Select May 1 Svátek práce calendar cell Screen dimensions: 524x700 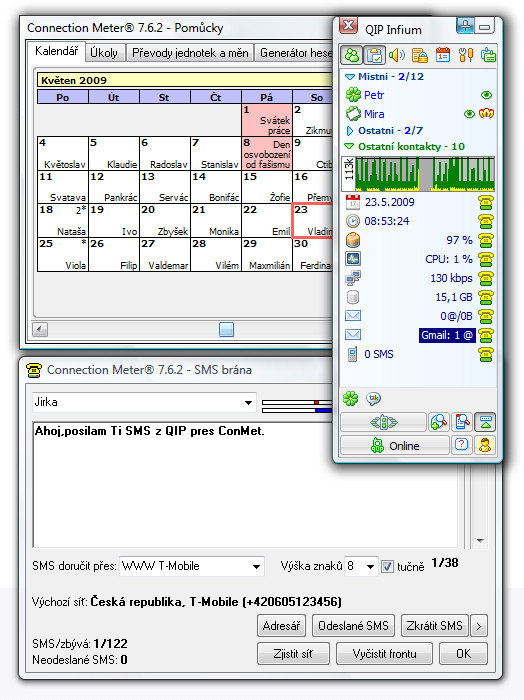point(267,120)
